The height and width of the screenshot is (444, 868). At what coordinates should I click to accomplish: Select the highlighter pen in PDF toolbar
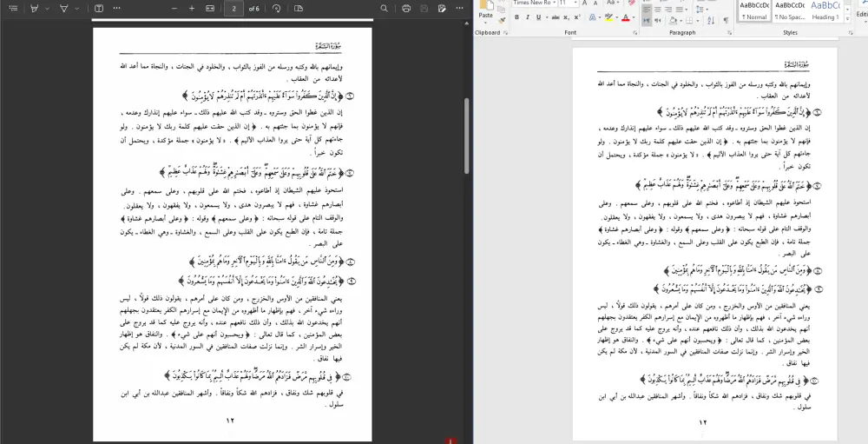click(x=35, y=9)
